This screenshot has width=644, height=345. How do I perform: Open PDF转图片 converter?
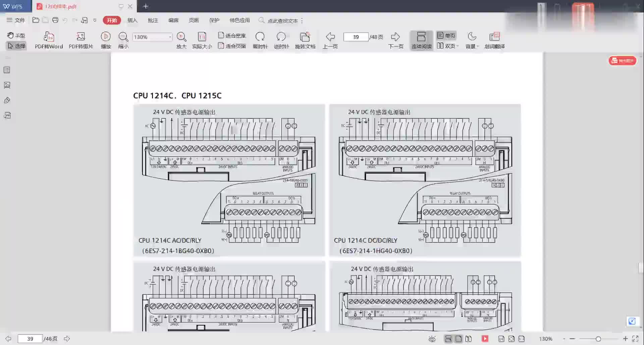pyautogui.click(x=81, y=40)
